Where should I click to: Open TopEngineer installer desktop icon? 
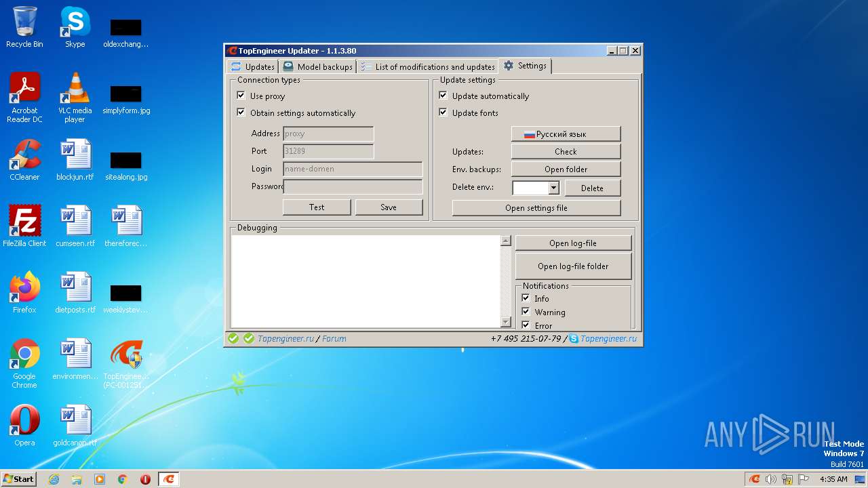click(125, 363)
